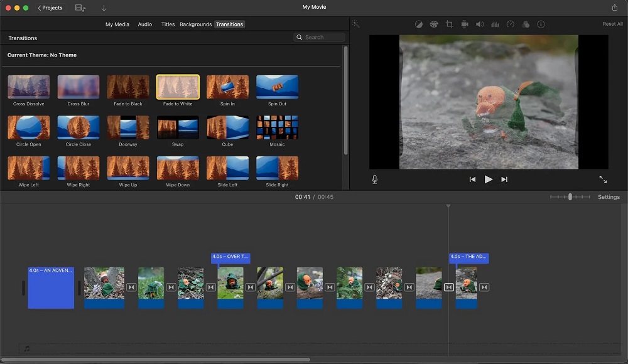Open the media import/library list button
The width and height of the screenshot is (628, 364).
80,8
